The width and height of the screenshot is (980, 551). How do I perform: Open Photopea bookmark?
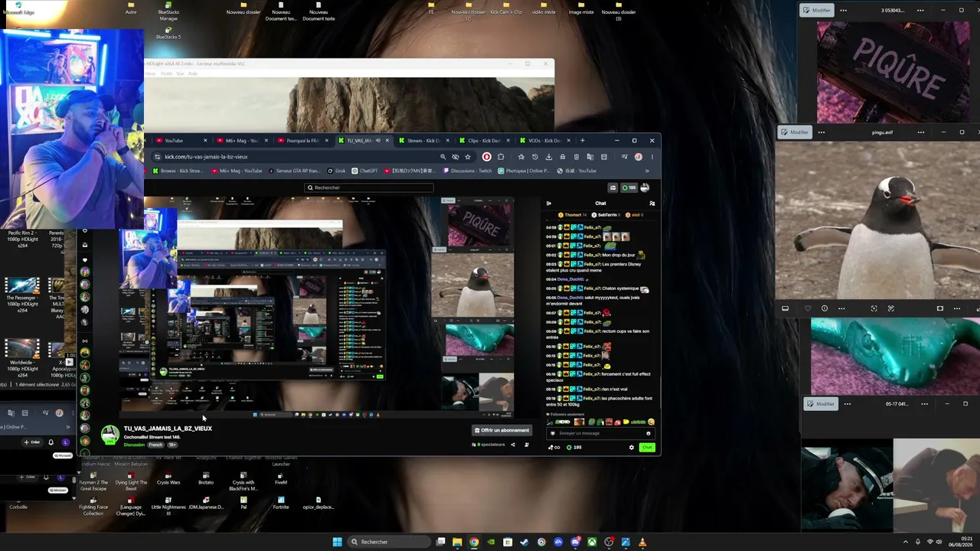[x=524, y=171]
